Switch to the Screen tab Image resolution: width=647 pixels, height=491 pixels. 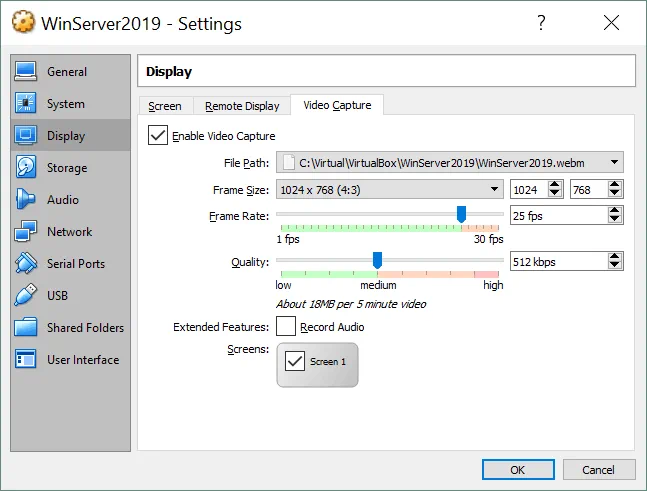[x=165, y=106]
